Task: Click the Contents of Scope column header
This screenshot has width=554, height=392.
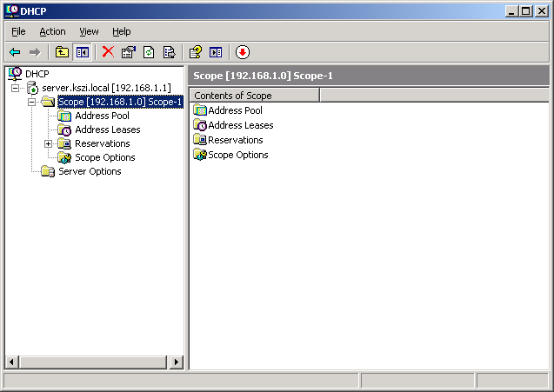Action: point(254,96)
